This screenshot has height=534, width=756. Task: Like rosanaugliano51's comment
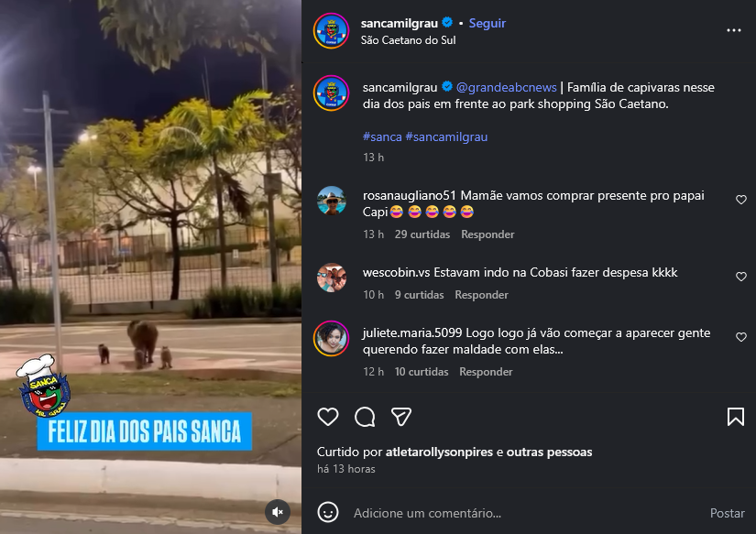(x=741, y=200)
